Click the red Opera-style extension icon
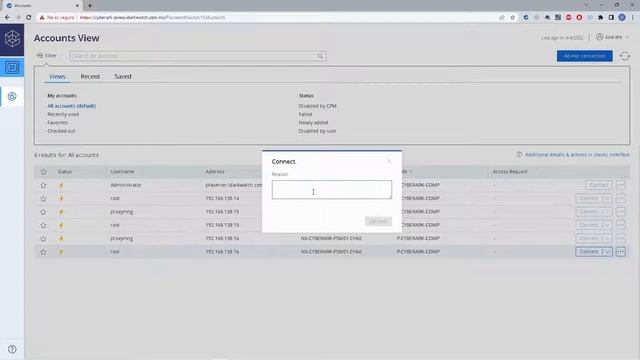Image resolution: width=640 pixels, height=360 pixels. tap(579, 18)
